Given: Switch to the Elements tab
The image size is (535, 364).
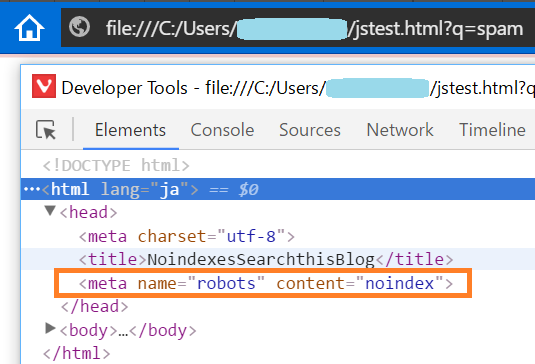Looking at the screenshot, I should point(130,130).
